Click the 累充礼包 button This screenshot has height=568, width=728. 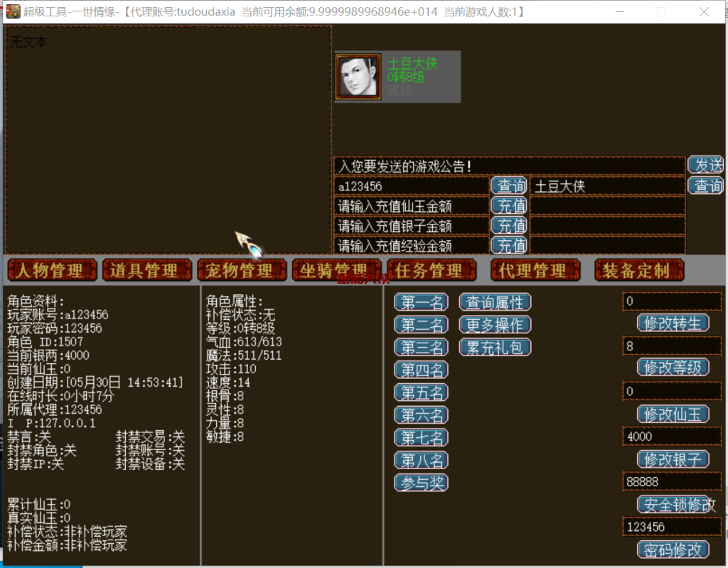click(495, 348)
